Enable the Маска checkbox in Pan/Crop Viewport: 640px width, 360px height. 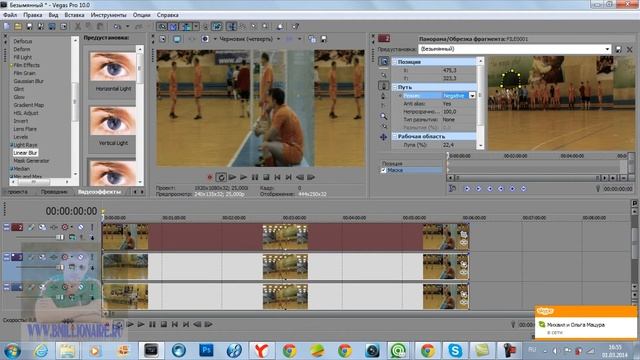coord(383,170)
